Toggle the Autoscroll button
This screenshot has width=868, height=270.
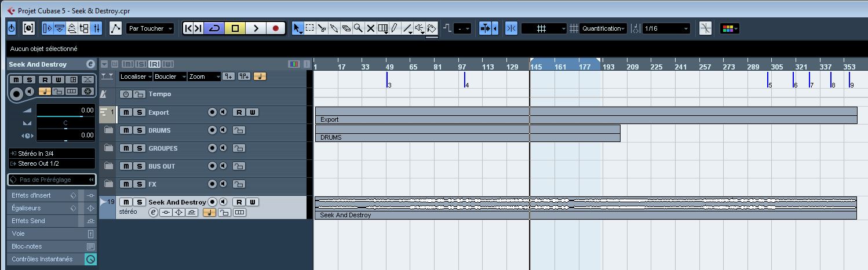(486, 28)
